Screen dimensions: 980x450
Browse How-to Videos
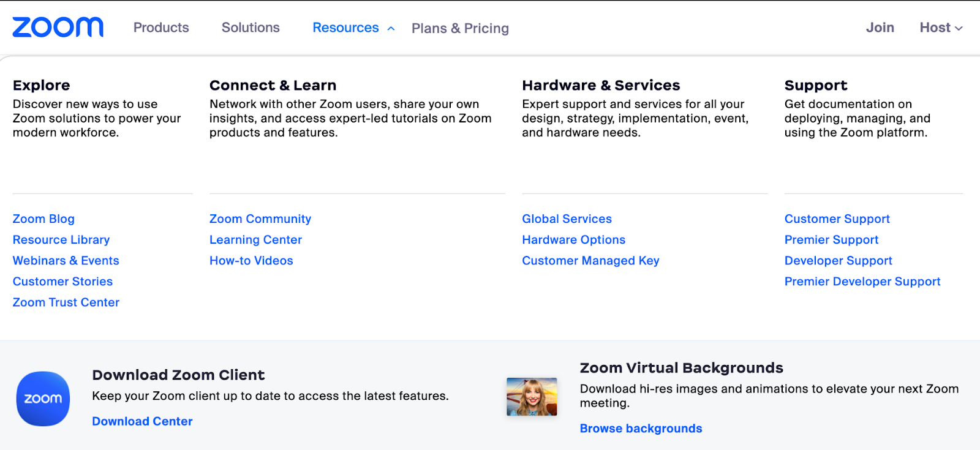coord(251,260)
